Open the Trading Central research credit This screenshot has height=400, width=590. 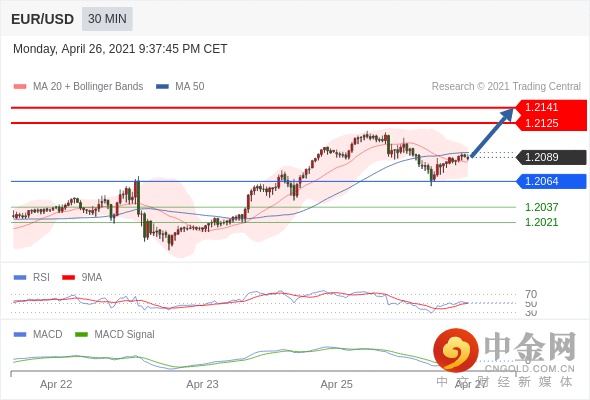point(506,87)
